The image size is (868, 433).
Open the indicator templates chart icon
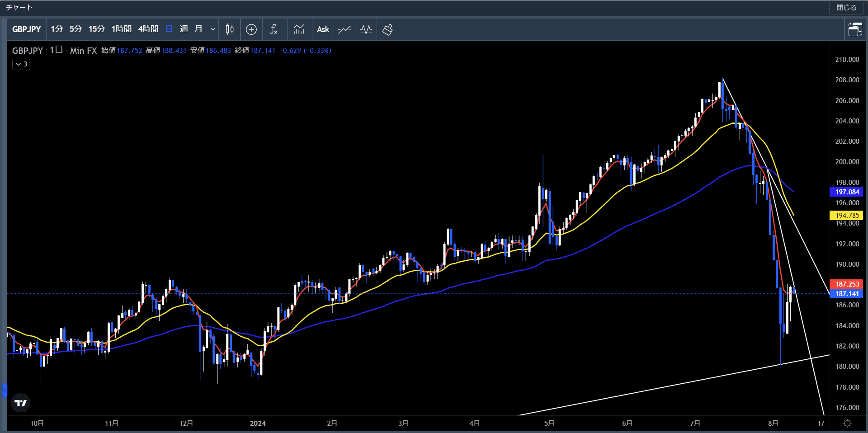299,29
